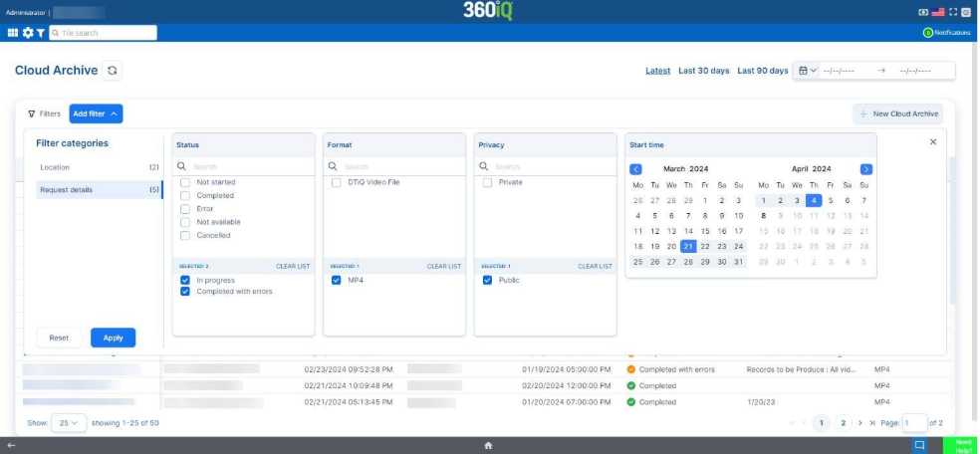Screen dimensions: 980x454
Task: Uncheck the MP4 format checkbox
Action: (337, 281)
